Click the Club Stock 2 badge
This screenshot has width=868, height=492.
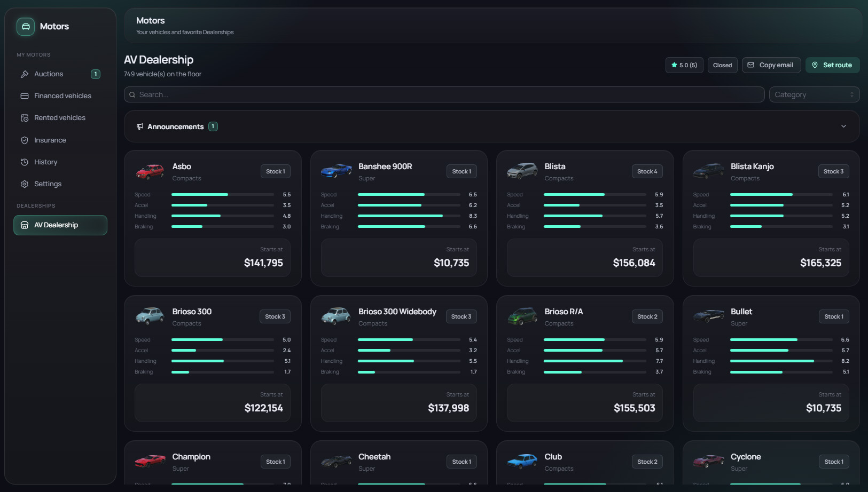click(647, 462)
